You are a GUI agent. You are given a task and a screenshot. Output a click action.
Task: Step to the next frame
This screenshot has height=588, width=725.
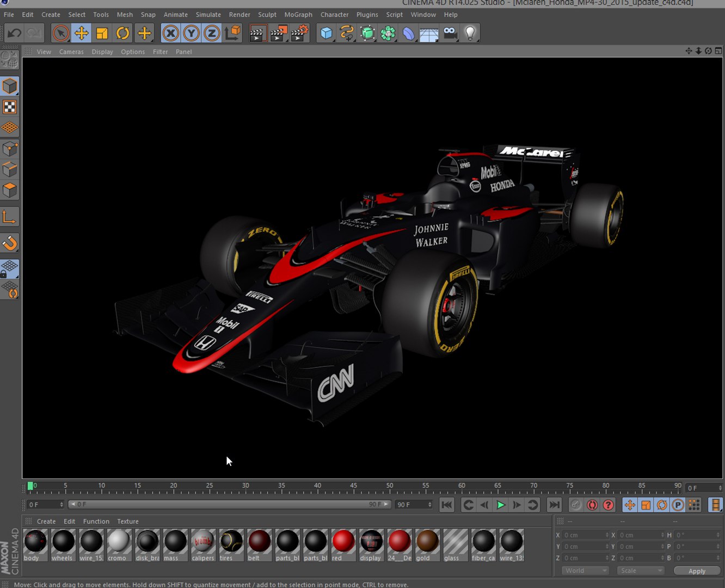point(517,505)
